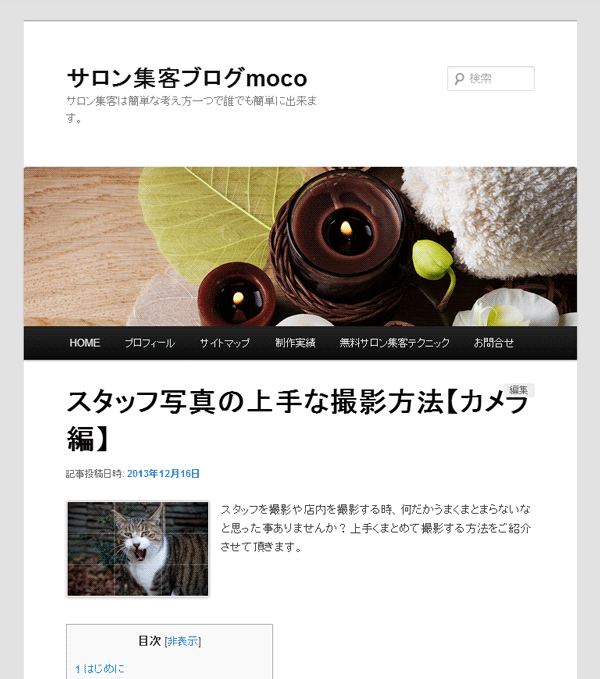This screenshot has width=600, height=679.
Task: Click the cat photo thumbnail
Action: click(138, 549)
